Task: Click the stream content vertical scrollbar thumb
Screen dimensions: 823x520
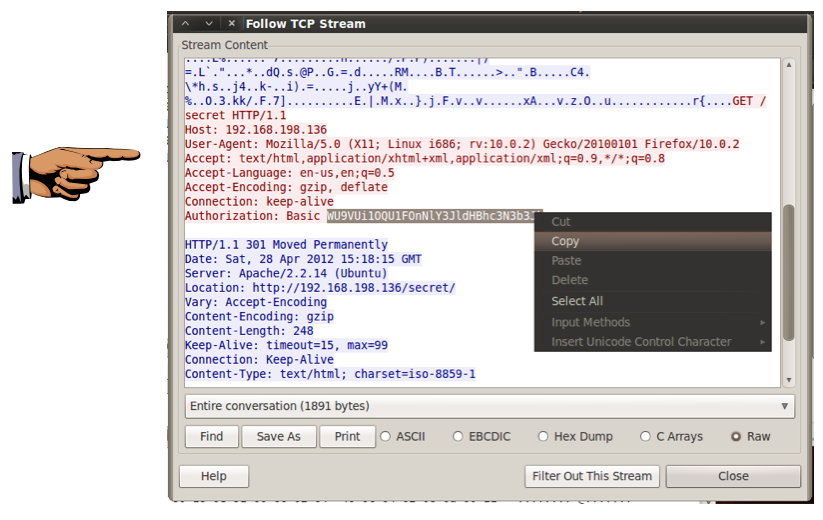Action: [x=788, y=272]
